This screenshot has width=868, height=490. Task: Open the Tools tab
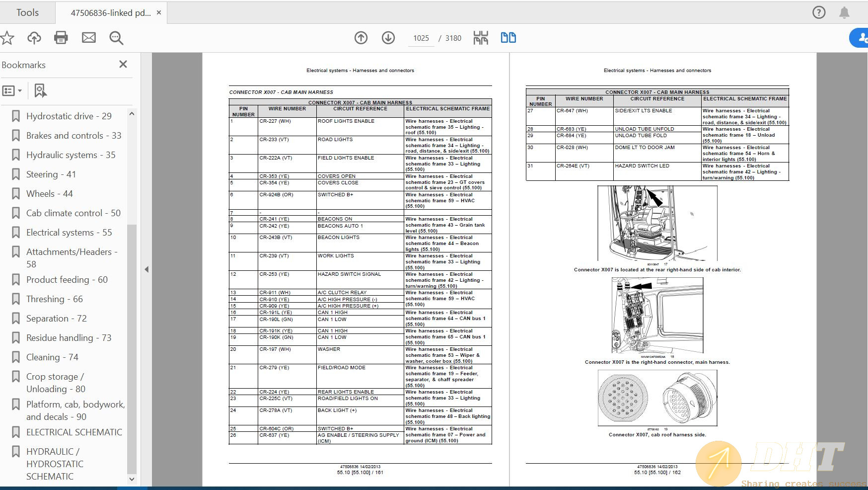click(27, 12)
